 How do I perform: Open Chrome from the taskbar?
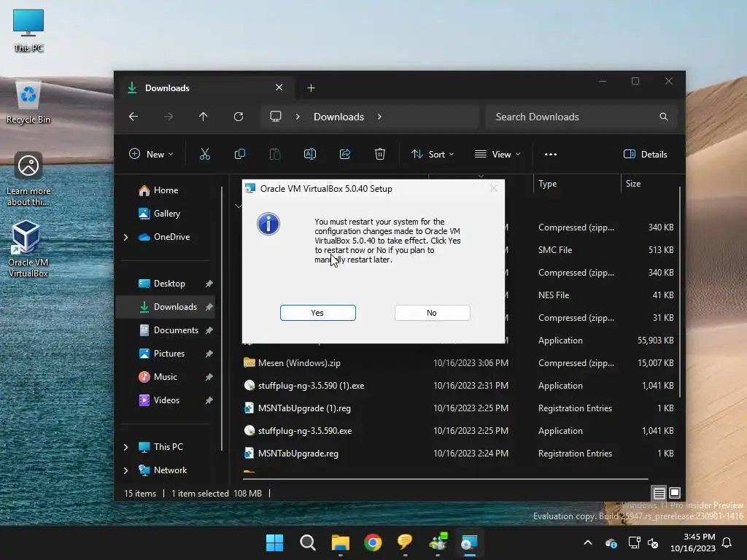coord(373,542)
